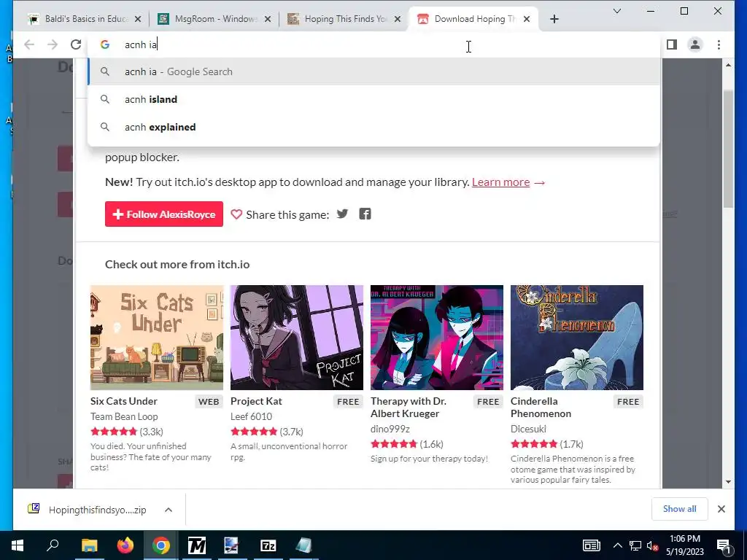Click the Six Cats Under star rating
747x560 pixels.
(113, 432)
